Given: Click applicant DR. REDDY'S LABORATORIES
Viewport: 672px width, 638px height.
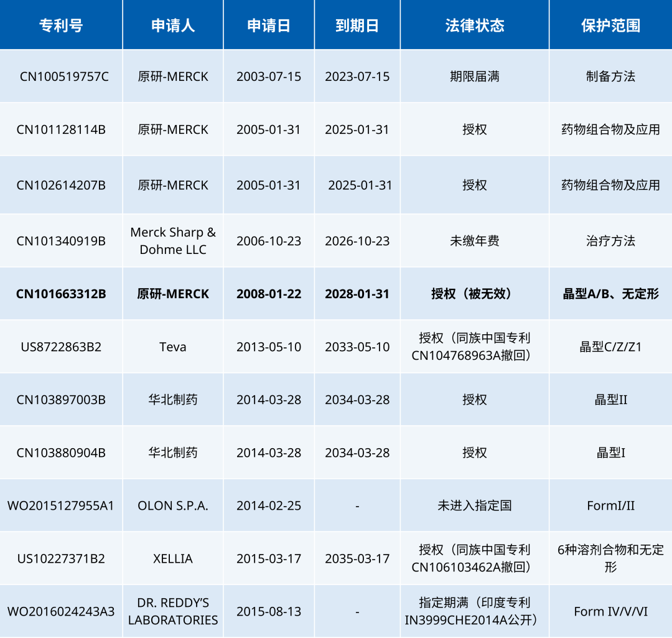Looking at the screenshot, I should (x=173, y=611).
